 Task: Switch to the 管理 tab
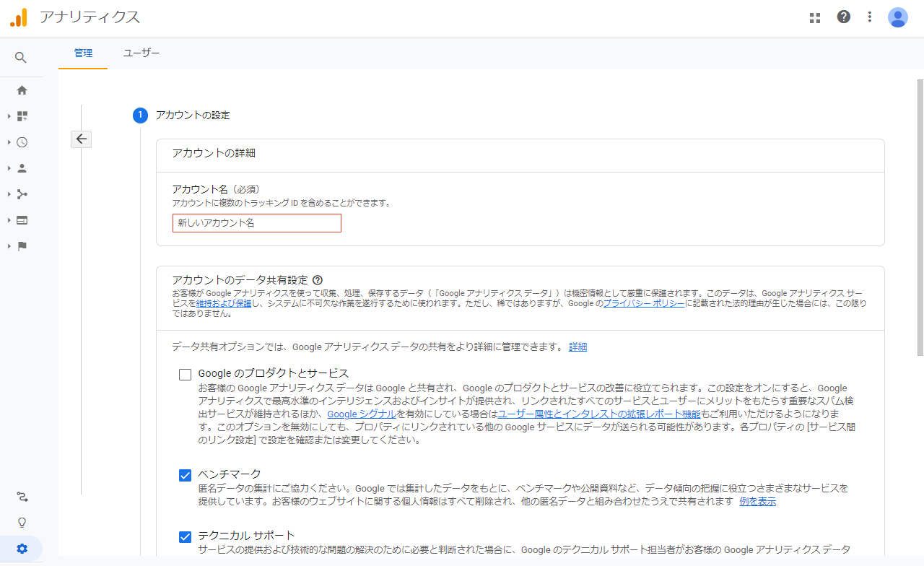click(x=83, y=53)
